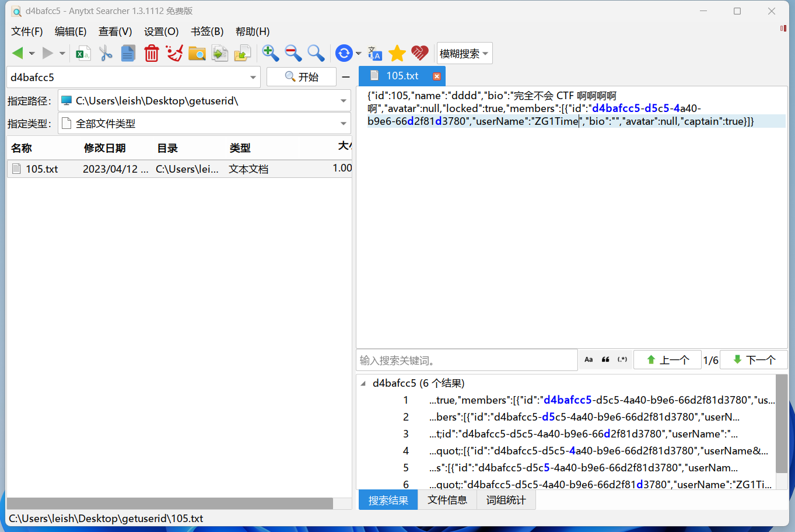Click the 开始 search button

point(302,77)
